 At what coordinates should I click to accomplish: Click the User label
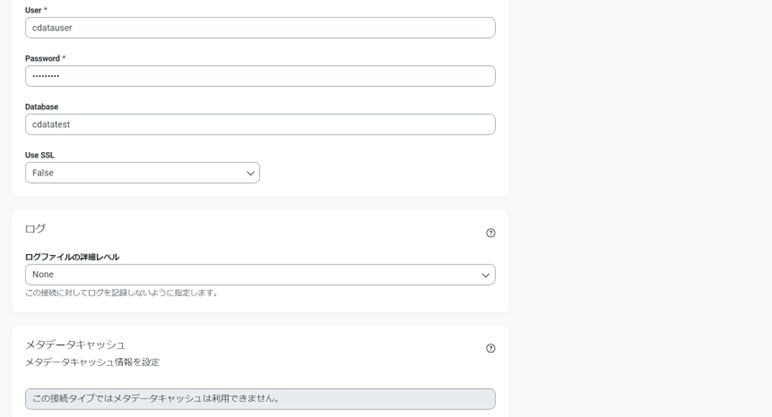[33, 10]
